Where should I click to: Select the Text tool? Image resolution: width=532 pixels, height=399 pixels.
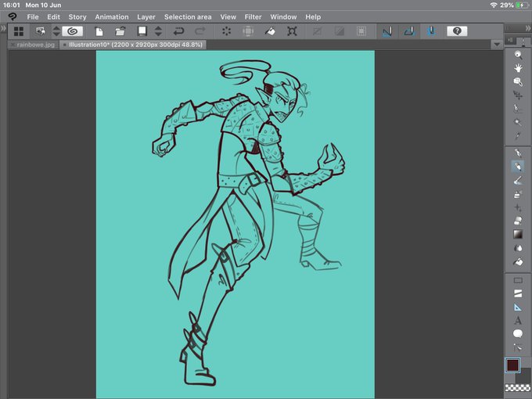518,321
